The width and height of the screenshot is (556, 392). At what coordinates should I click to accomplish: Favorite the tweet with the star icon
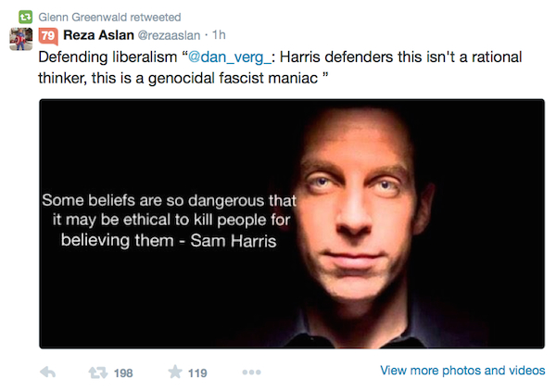175,373
